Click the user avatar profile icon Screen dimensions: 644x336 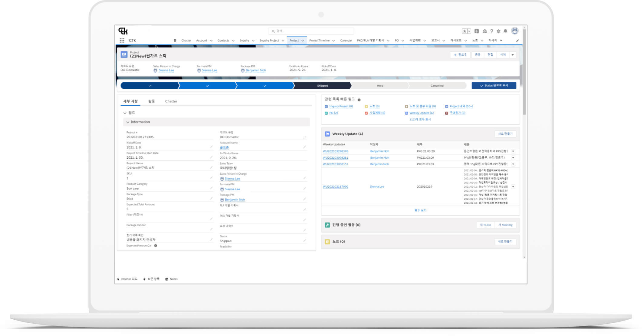click(515, 31)
